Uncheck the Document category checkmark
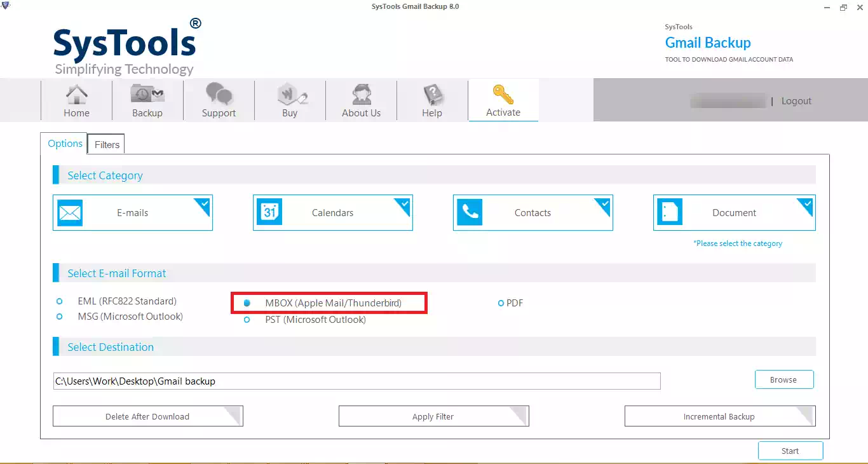This screenshot has width=868, height=464. (807, 205)
